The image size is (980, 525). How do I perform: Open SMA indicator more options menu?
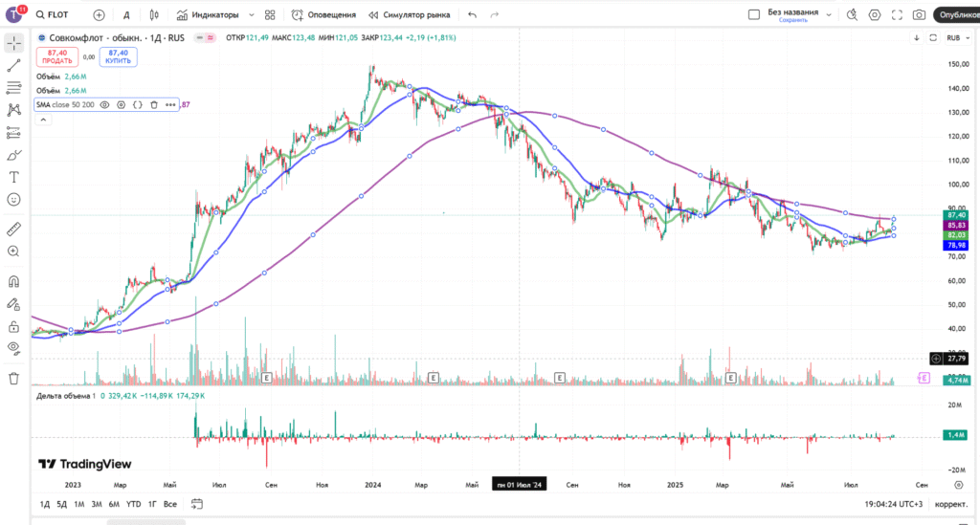pyautogui.click(x=170, y=105)
